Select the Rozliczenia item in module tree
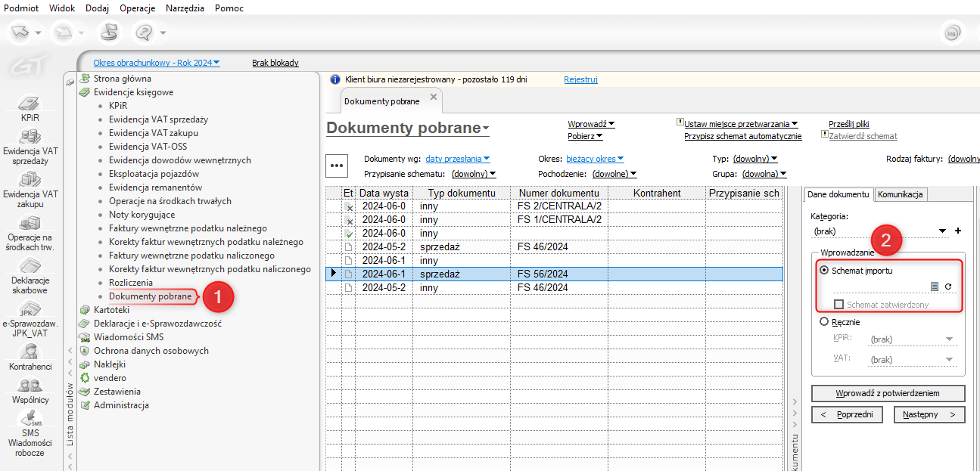 pyautogui.click(x=130, y=283)
